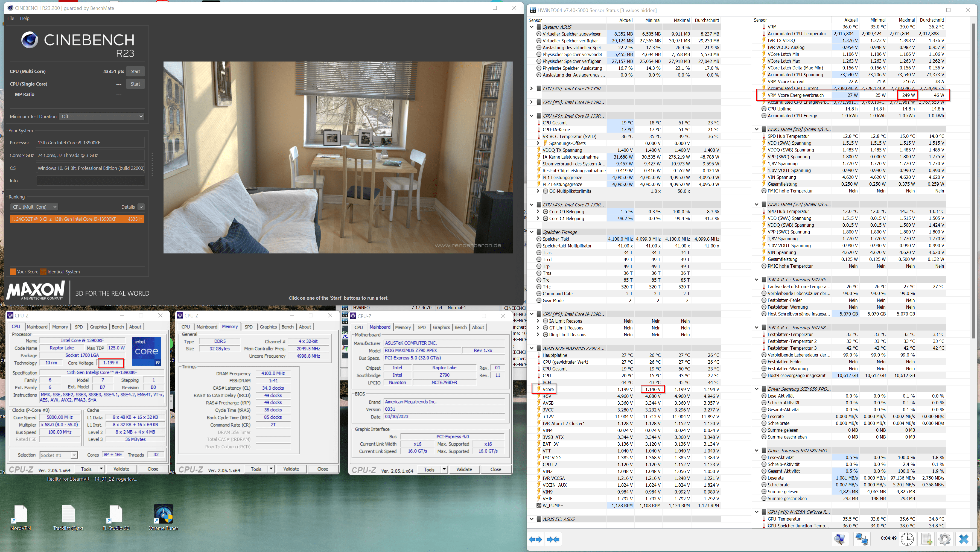
Task: Click GPU-Temperatur thermometer icon
Action: (x=763, y=519)
